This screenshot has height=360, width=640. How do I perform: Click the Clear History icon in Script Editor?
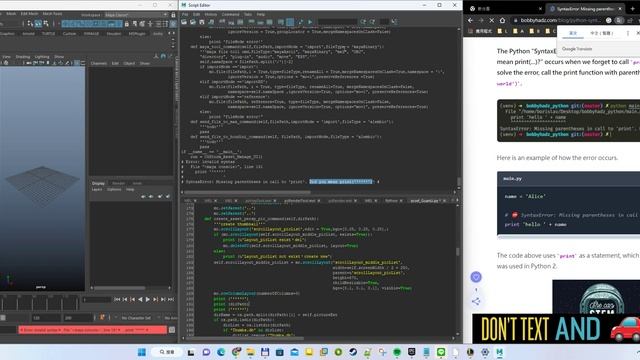pos(222,22)
